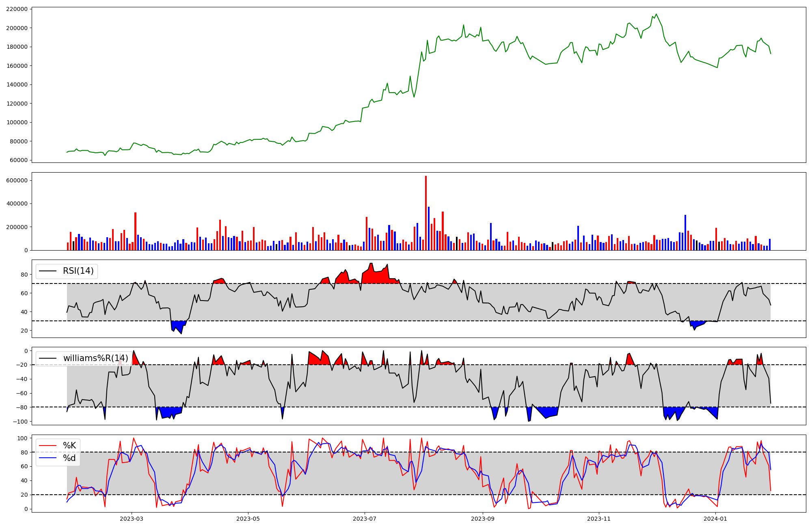812x528 pixels.
Task: Click the tallest blue volume bar
Action: pos(429,228)
